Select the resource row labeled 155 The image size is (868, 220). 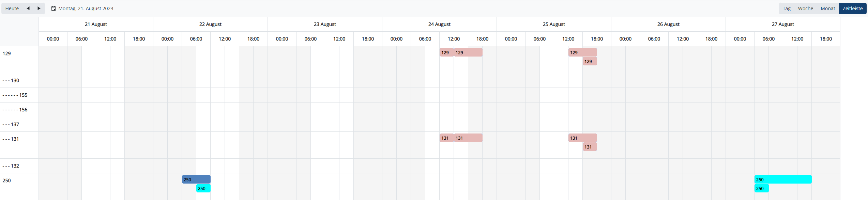(23, 95)
